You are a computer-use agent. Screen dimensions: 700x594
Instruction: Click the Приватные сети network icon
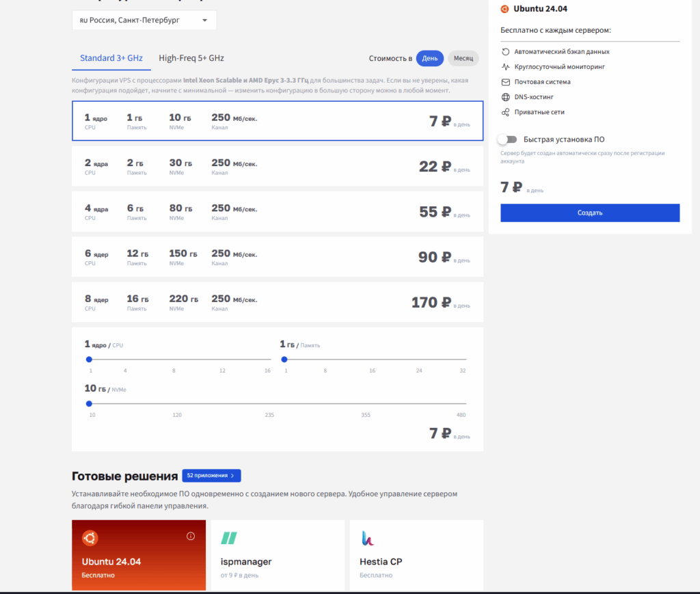tap(505, 112)
